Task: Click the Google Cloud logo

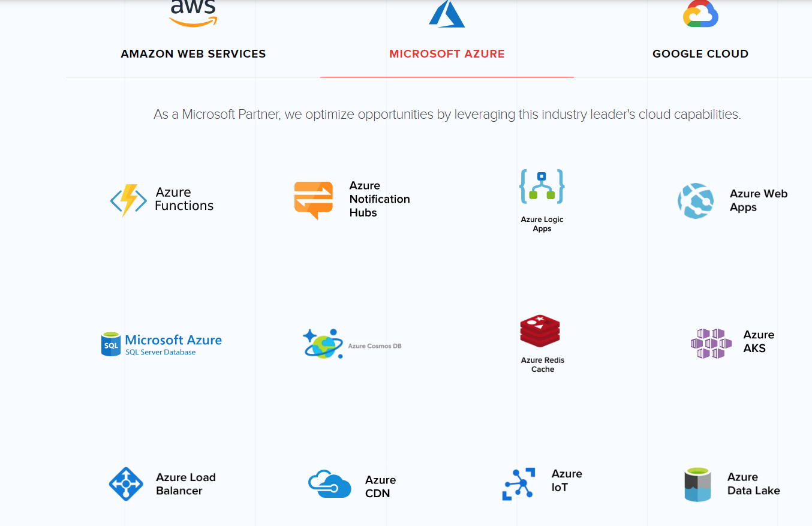Action: (700, 14)
